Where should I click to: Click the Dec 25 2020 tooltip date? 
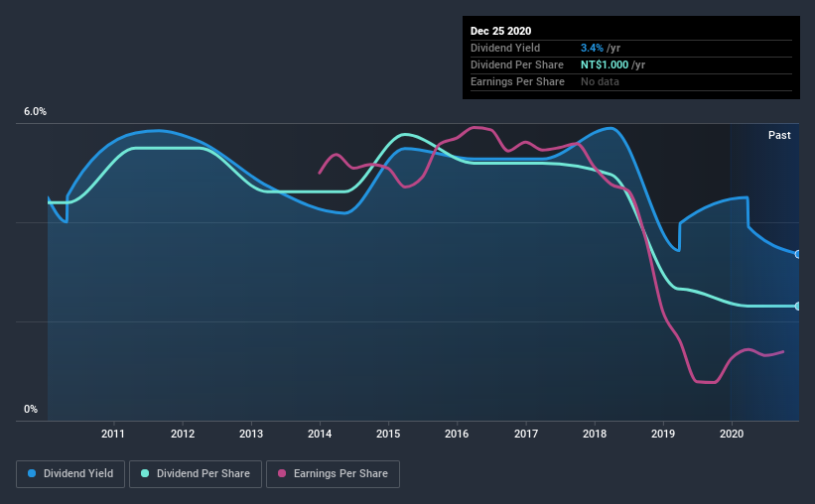500,31
